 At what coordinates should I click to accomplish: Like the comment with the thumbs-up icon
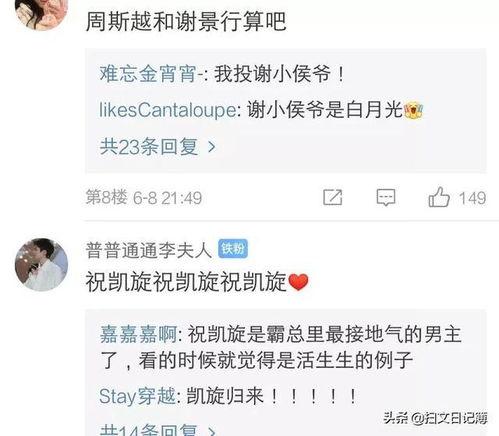tap(439, 197)
